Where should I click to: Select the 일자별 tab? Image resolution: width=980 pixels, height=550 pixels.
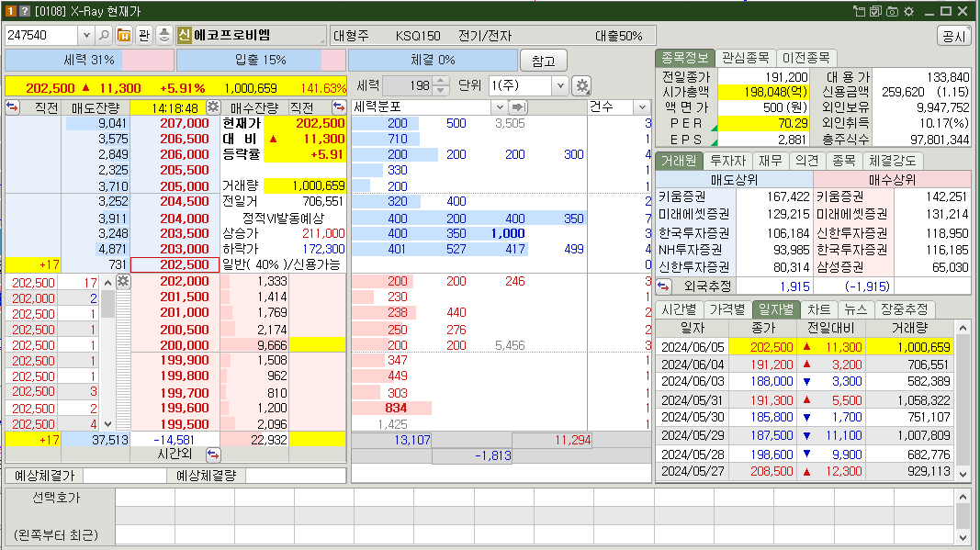point(776,309)
